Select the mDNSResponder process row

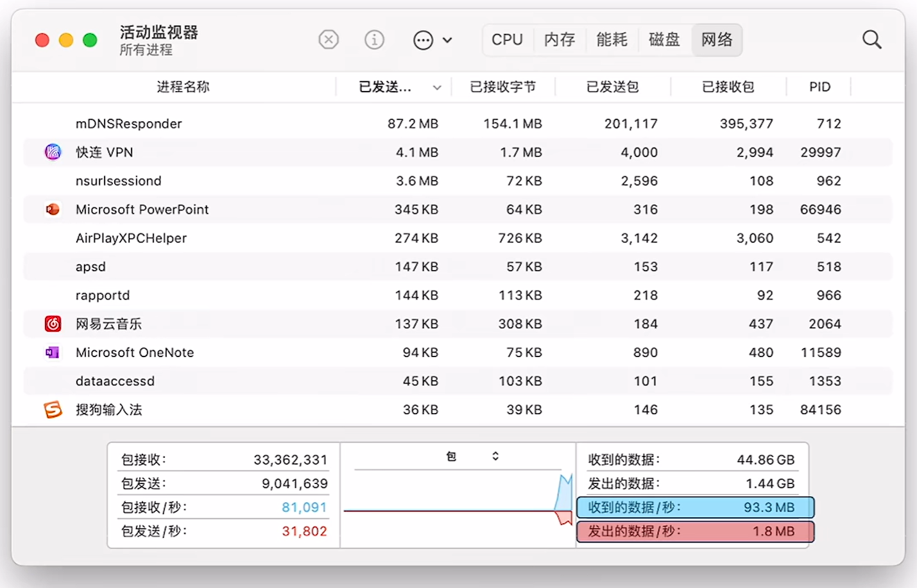[x=458, y=124]
